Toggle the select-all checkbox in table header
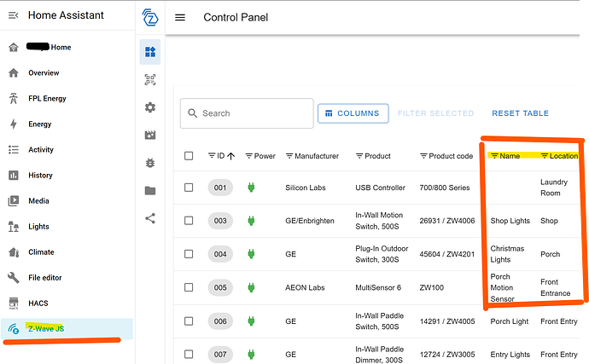589x364 pixels. (x=189, y=156)
